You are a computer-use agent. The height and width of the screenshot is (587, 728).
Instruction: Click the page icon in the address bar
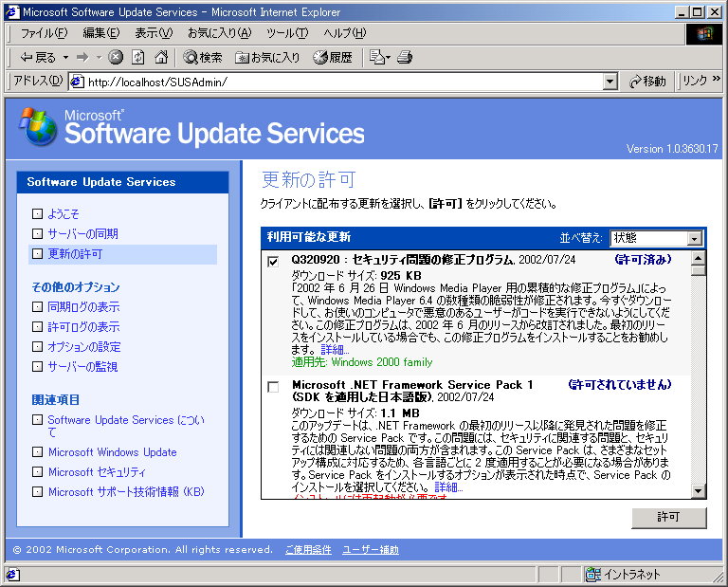(x=77, y=82)
